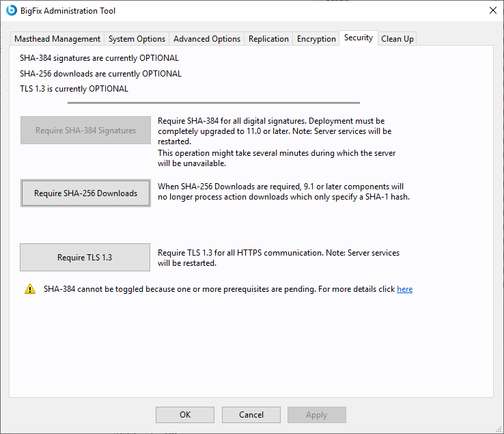The image size is (504, 434).
Task: Open the Encryption tab
Action: (x=316, y=39)
